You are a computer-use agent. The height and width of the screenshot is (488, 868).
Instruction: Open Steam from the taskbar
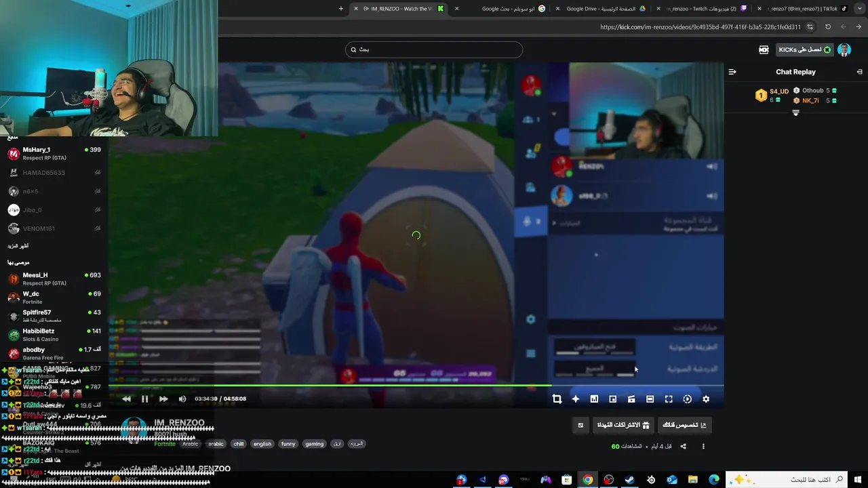pyautogui.click(x=629, y=480)
